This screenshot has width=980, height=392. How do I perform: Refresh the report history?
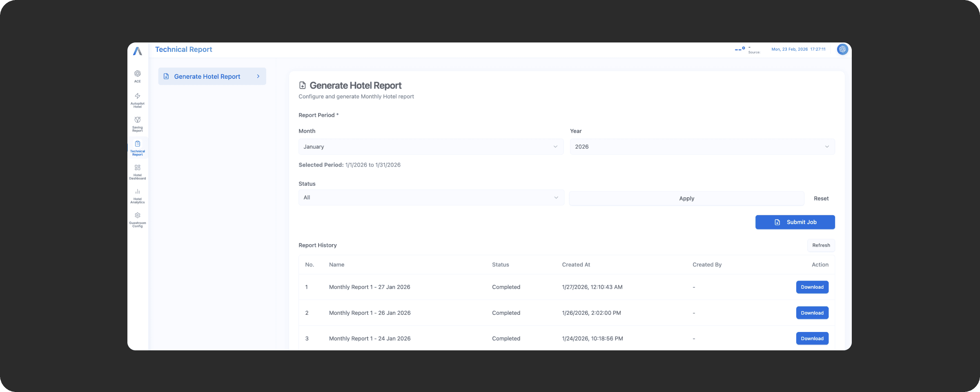point(821,245)
